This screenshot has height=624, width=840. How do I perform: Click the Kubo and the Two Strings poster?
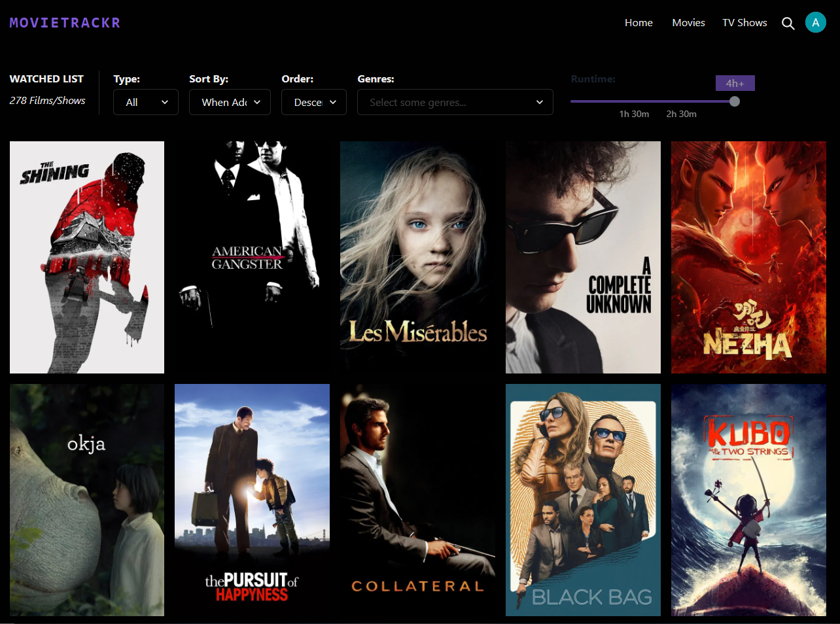748,500
